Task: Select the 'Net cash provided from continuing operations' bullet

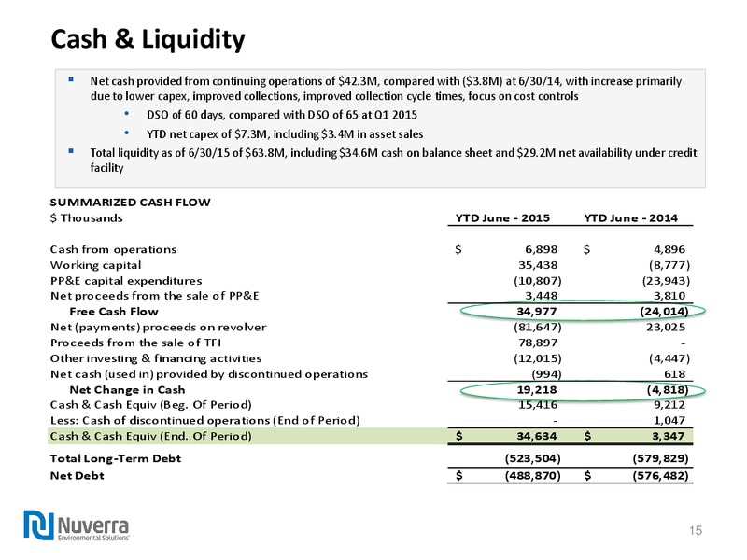Action: (x=386, y=89)
